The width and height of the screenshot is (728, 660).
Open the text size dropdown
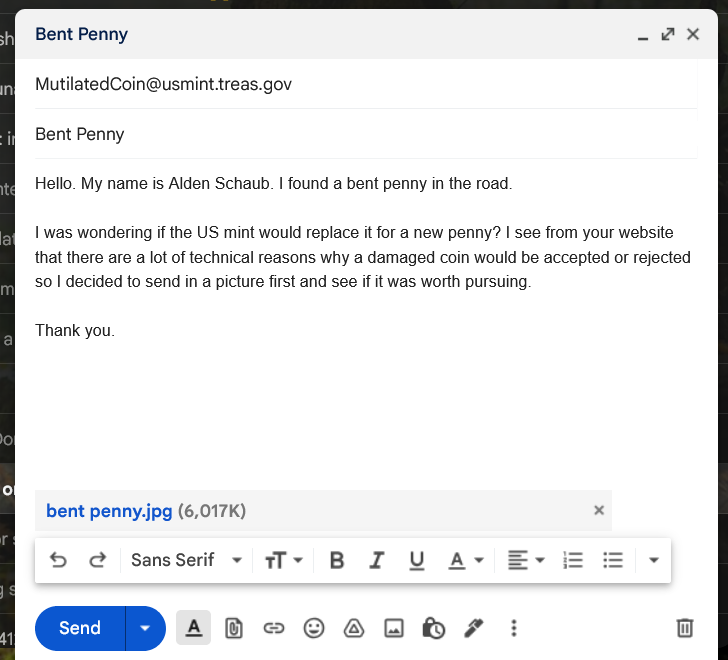click(283, 560)
